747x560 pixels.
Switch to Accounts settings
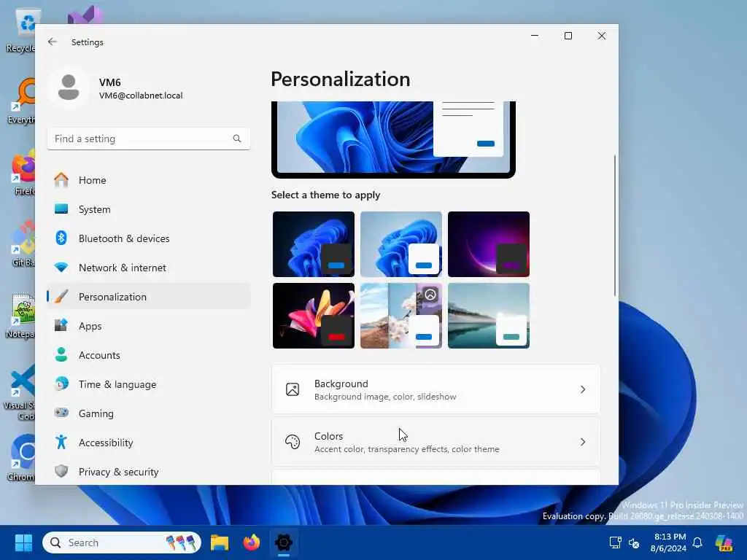point(149,355)
